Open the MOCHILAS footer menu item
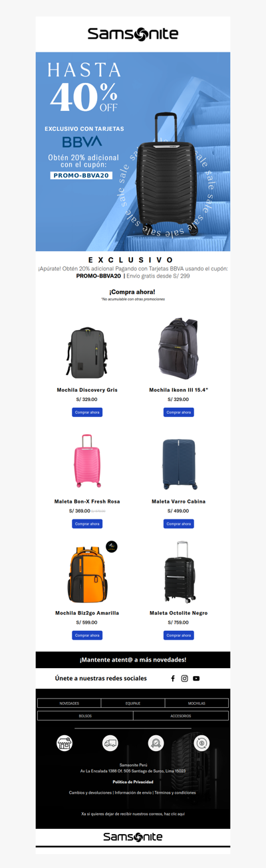The image size is (266, 868). (x=197, y=703)
